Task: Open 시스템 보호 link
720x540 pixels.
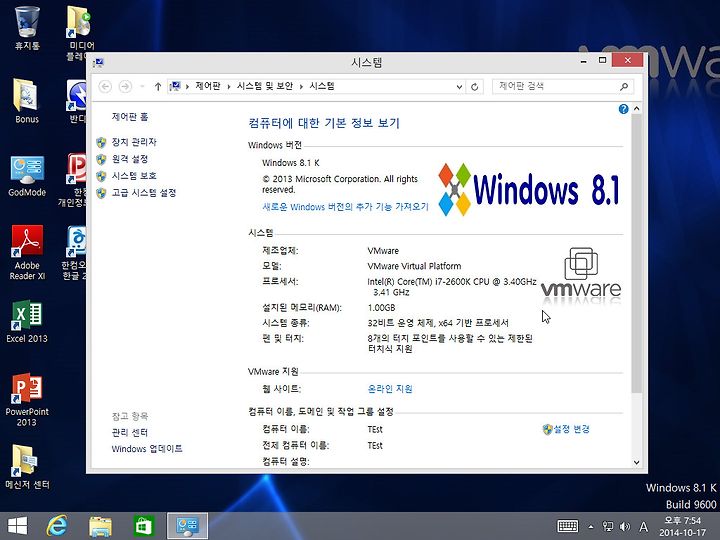Action: coord(134,176)
